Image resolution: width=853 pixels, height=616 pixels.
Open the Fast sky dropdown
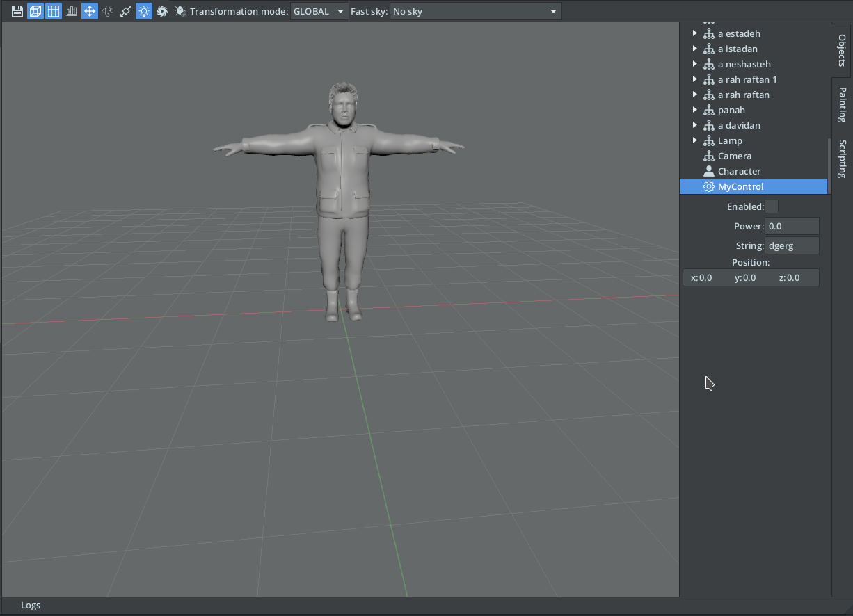click(475, 11)
